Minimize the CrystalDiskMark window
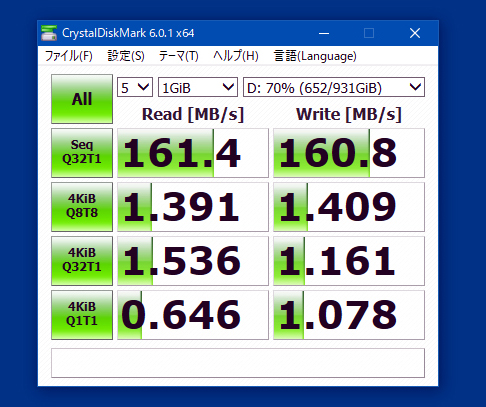The width and height of the screenshot is (486, 407). pyautogui.click(x=324, y=33)
